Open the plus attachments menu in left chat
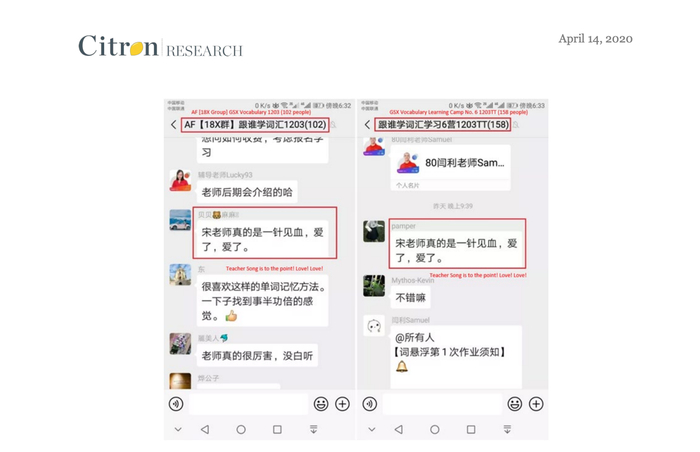The image size is (700, 452). point(342,404)
